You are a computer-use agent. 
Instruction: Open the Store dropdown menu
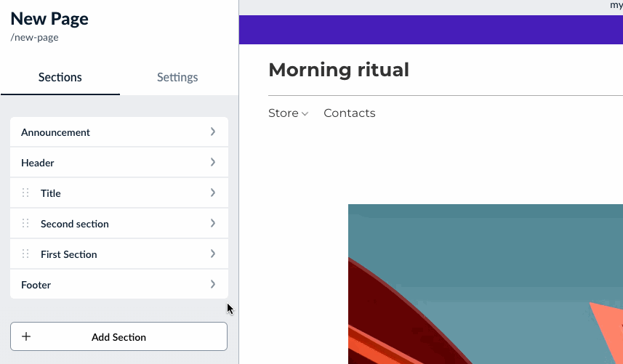288,113
